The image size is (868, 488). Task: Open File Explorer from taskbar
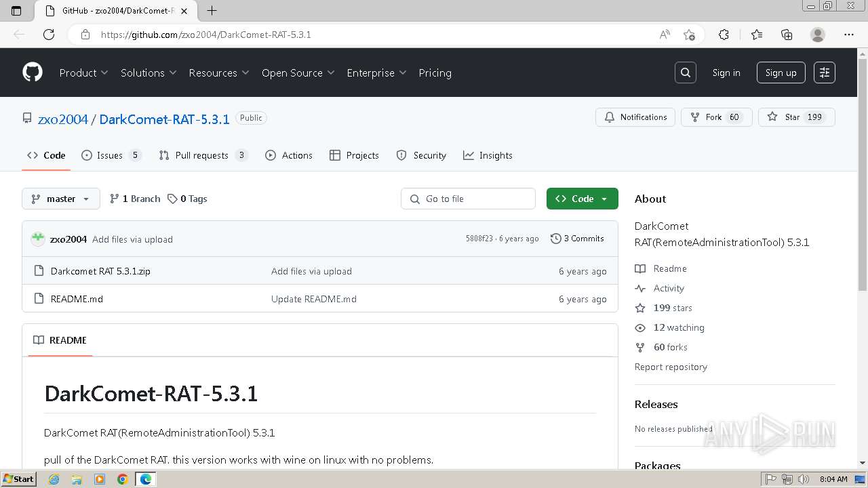(77, 479)
